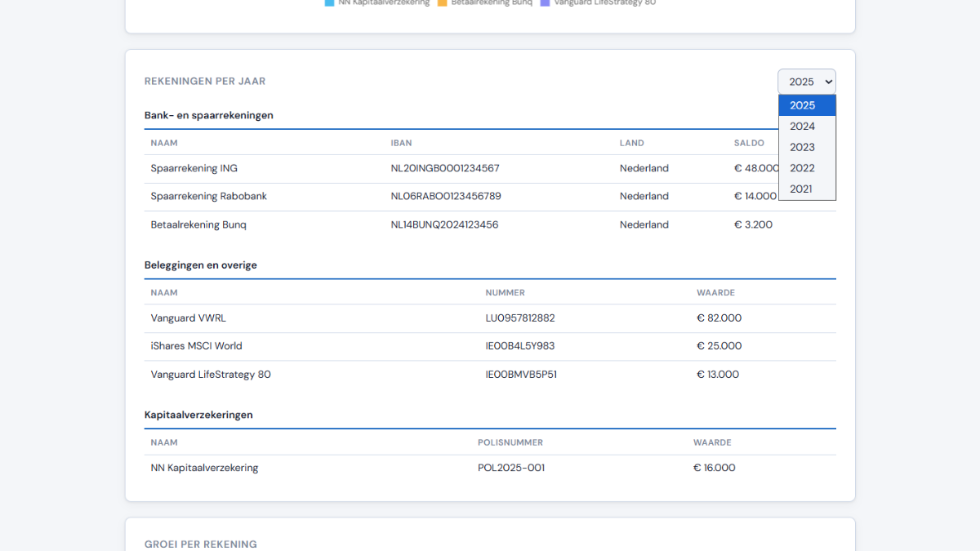The height and width of the screenshot is (551, 980).
Task: Click the orange Betaalrekening Bunq legend swatch
Action: pos(442,2)
